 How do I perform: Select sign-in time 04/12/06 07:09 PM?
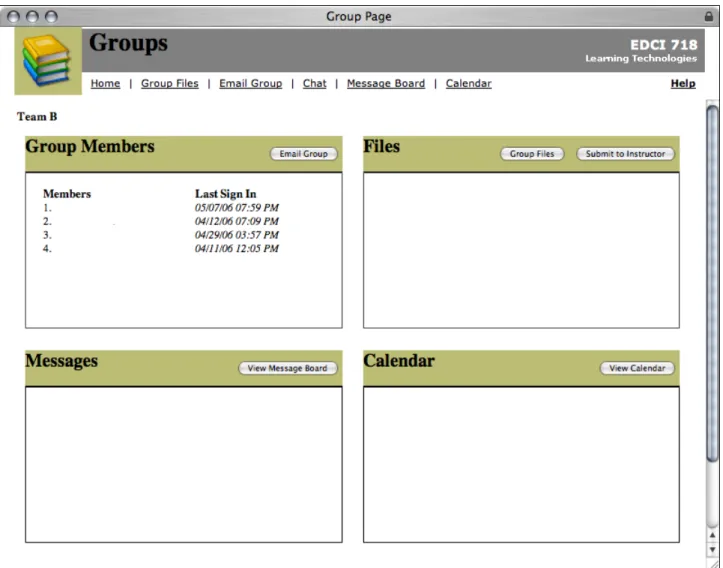point(237,221)
